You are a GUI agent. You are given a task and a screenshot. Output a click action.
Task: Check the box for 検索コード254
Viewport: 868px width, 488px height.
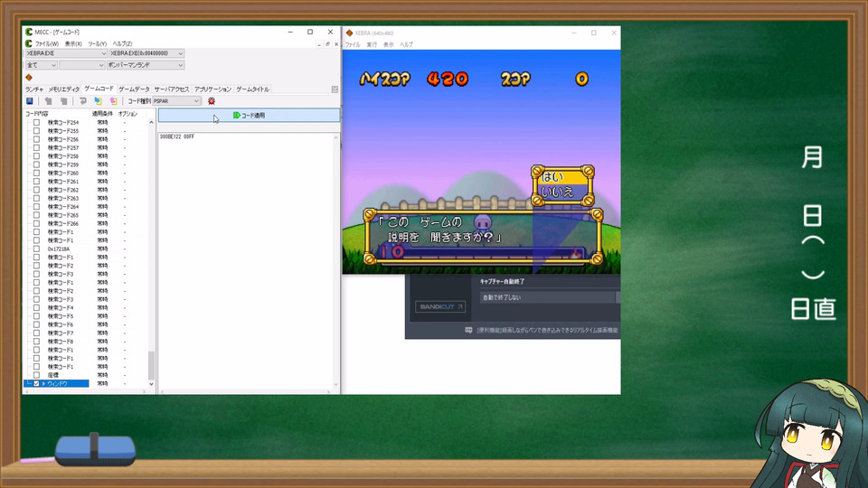pyautogui.click(x=36, y=123)
